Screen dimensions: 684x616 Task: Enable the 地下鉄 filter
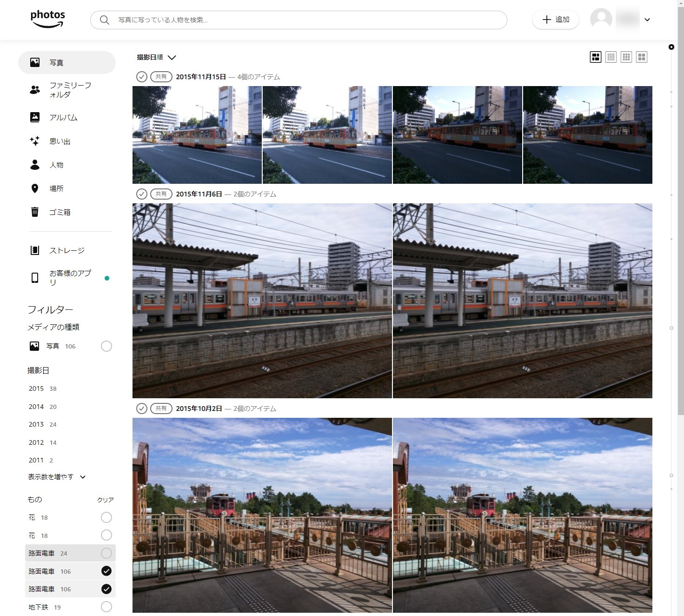tap(107, 607)
